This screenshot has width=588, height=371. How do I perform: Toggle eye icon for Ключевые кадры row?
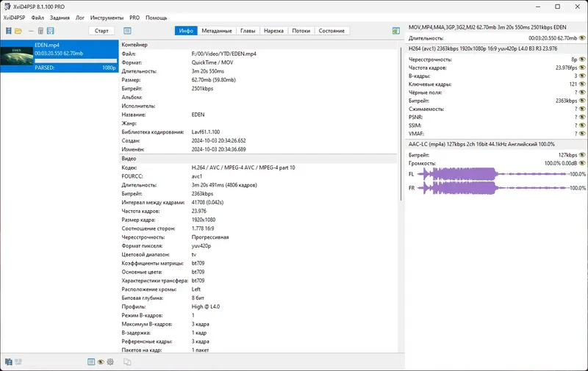coord(581,84)
